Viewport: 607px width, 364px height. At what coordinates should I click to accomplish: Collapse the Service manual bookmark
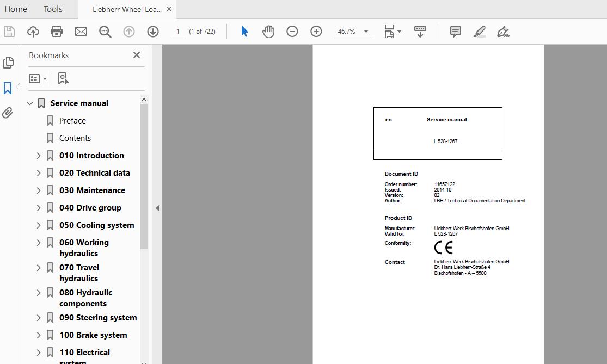30,103
